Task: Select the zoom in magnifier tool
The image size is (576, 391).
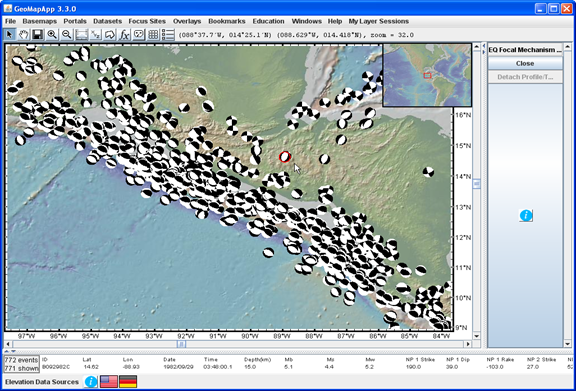Action: (x=52, y=35)
